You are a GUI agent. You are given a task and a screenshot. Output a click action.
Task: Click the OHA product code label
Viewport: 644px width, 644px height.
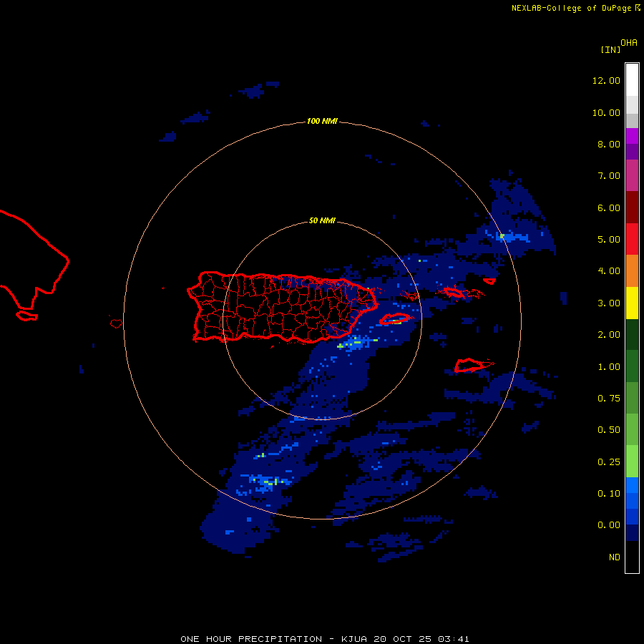(629, 43)
